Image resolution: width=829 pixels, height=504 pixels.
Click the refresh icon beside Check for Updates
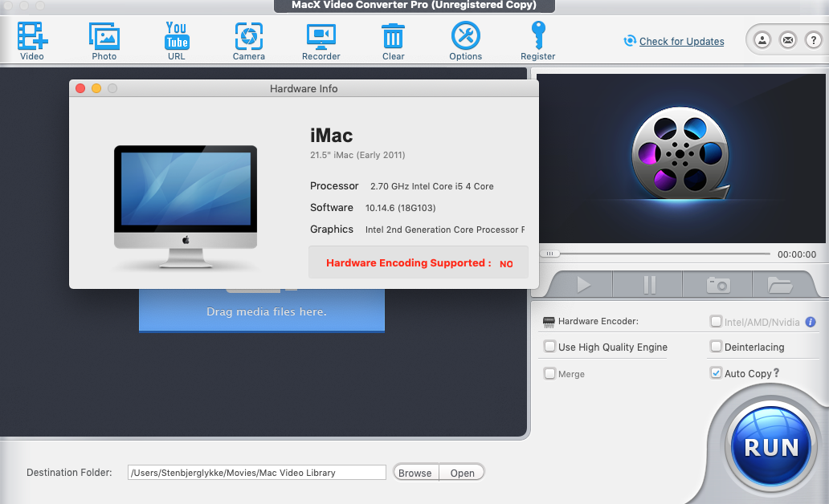click(x=630, y=41)
